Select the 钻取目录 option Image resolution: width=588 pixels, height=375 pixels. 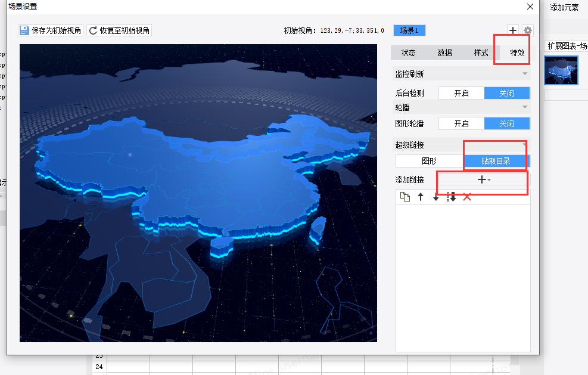[x=496, y=161]
